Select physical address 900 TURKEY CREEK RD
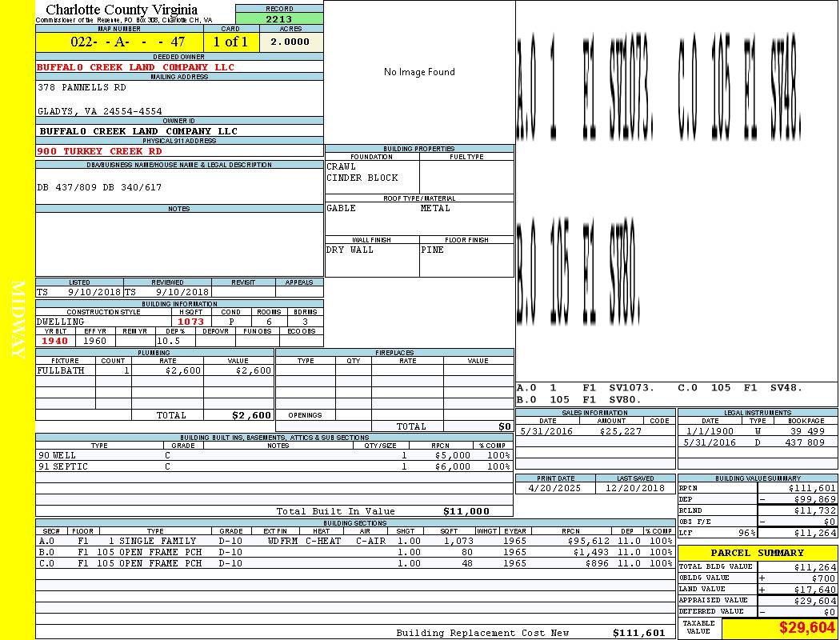840x640 pixels. tap(99, 151)
